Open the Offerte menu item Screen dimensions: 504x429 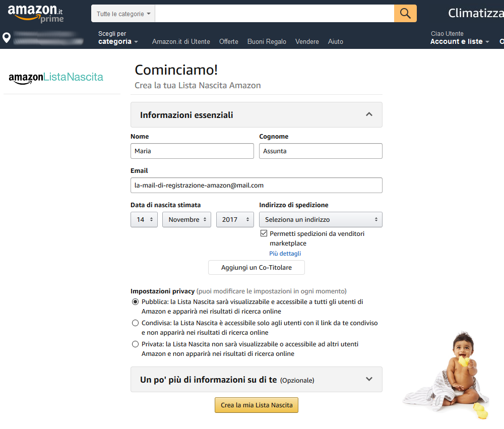(229, 42)
